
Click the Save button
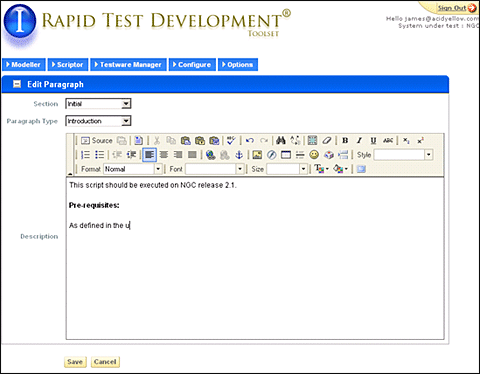pyautogui.click(x=75, y=362)
